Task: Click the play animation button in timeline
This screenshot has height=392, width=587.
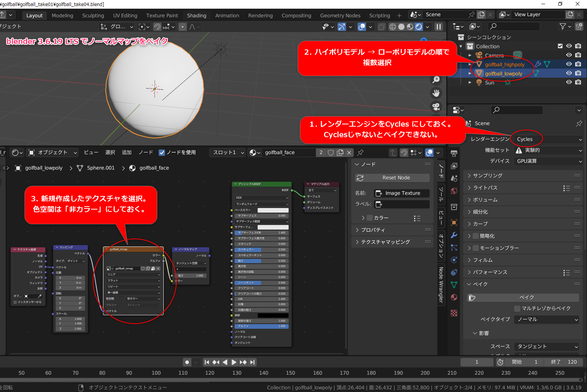Action: [x=234, y=362]
